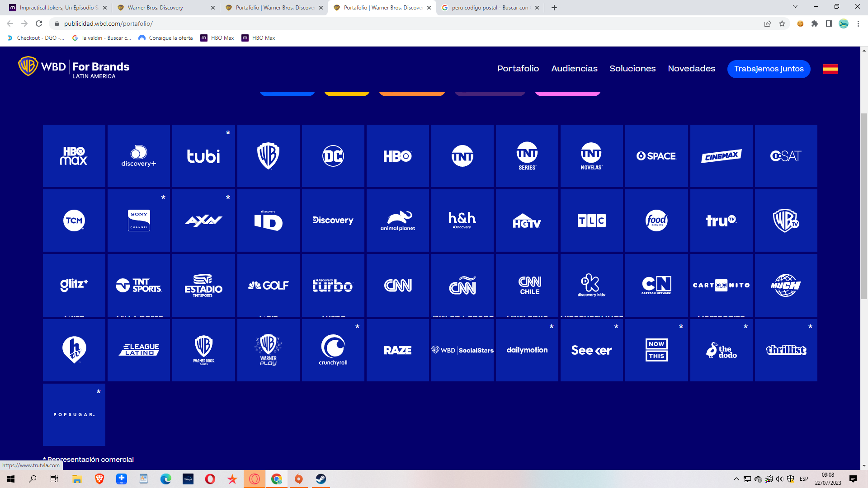
Task: Open the Food Network tile
Action: tap(656, 221)
